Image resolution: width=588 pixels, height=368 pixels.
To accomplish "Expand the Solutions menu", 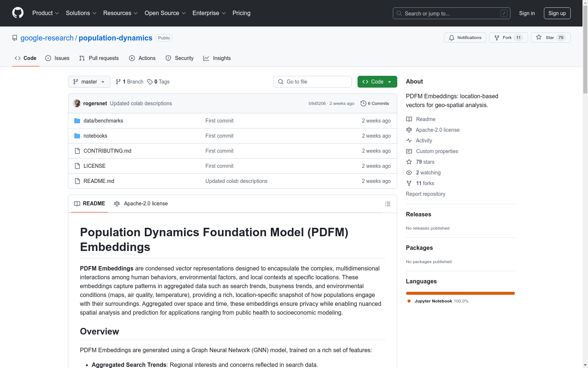I will [81, 13].
